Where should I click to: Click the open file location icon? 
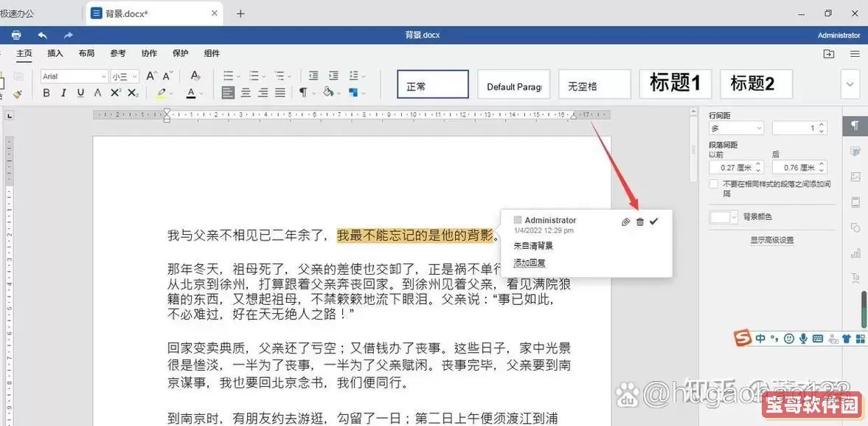(x=829, y=54)
